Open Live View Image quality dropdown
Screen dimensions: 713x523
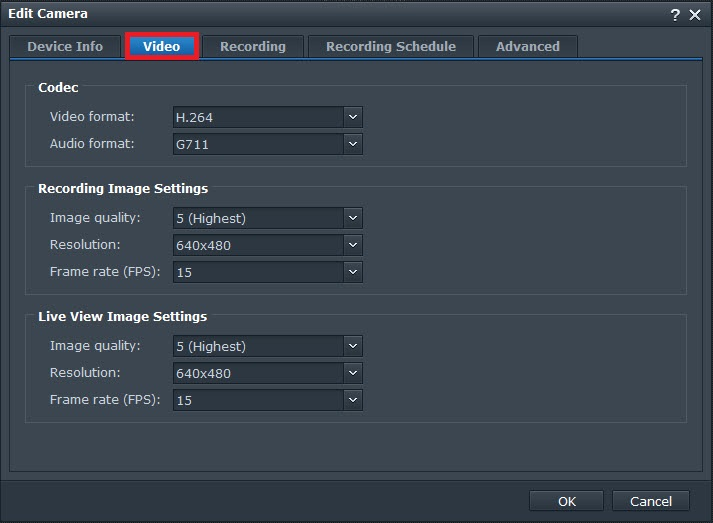[x=352, y=346]
